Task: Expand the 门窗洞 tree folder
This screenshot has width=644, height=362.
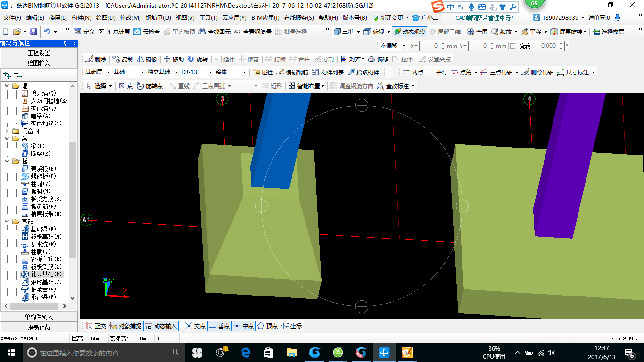Action: point(7,131)
